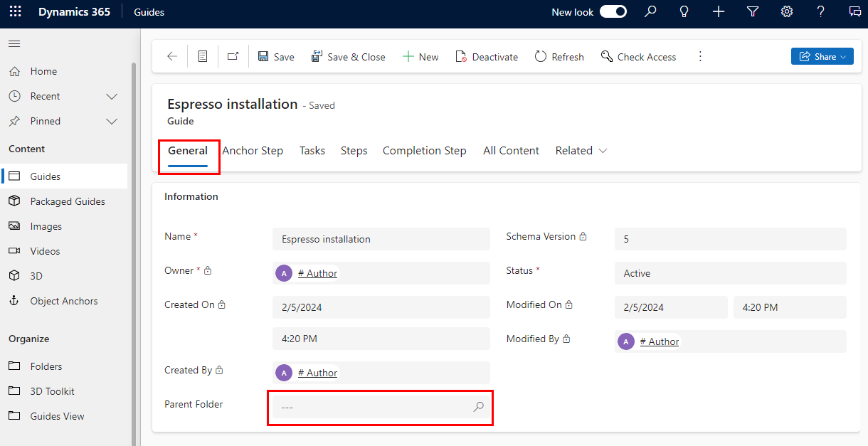
Task: Click the Parent Folder lookup magnifier
Action: tap(478, 406)
